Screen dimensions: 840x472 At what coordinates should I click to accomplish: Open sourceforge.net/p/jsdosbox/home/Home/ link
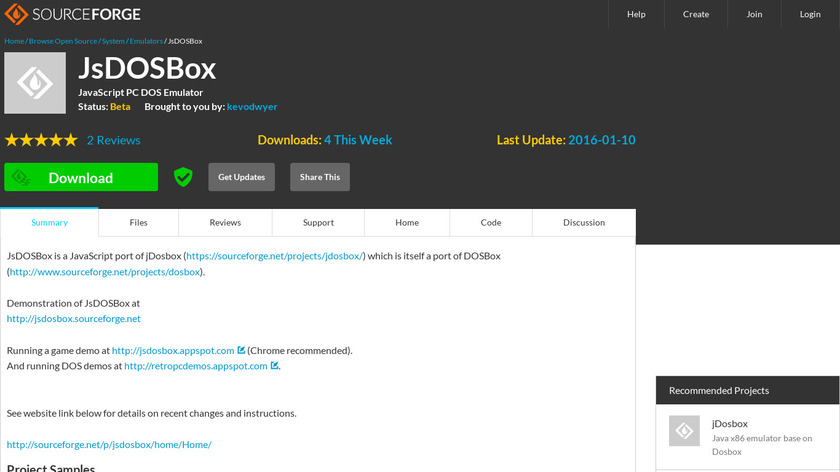coord(109,445)
